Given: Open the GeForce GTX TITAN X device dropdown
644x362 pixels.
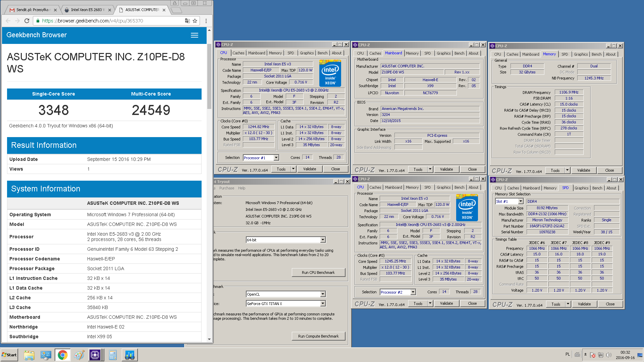Looking at the screenshot, I should 322,304.
